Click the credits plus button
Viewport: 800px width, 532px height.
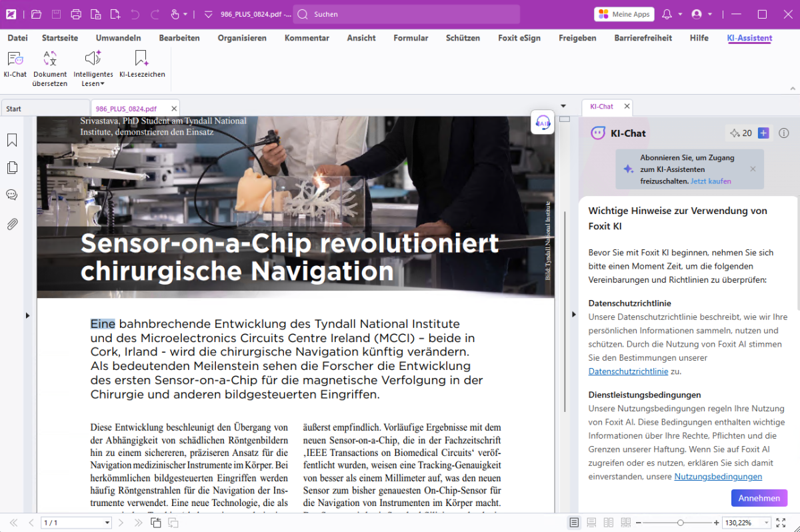click(x=764, y=133)
